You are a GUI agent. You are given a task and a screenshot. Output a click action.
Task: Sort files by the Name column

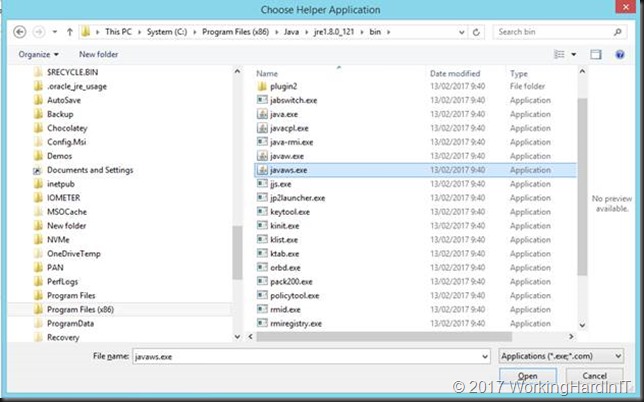pyautogui.click(x=267, y=74)
